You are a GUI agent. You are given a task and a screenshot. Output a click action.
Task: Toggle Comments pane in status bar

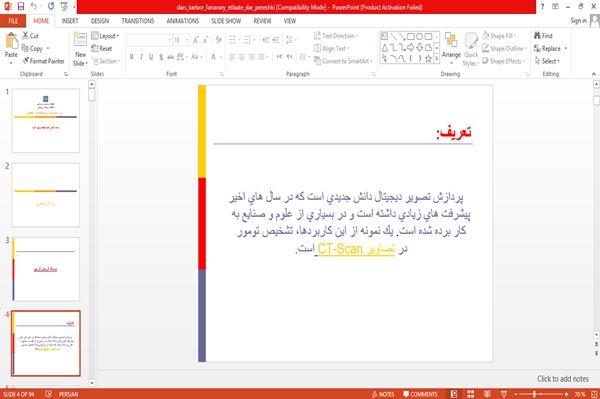coord(420,394)
